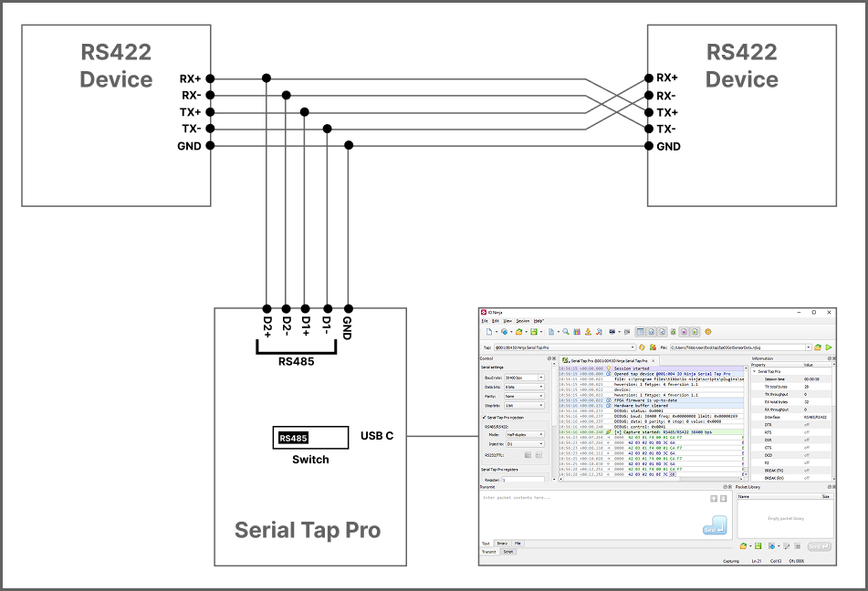Open the Session menu

coord(523,321)
